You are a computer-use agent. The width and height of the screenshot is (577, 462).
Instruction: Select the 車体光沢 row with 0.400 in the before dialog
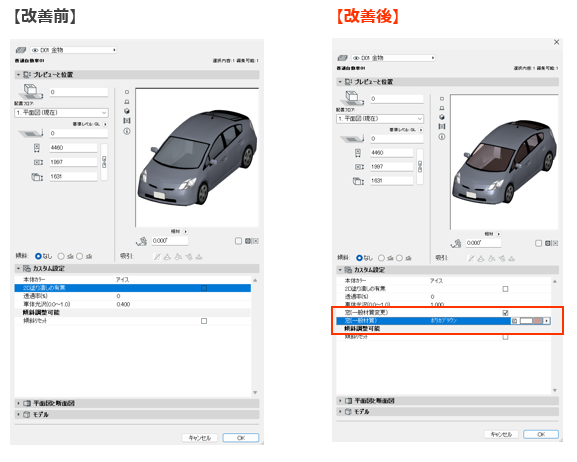[133, 304]
